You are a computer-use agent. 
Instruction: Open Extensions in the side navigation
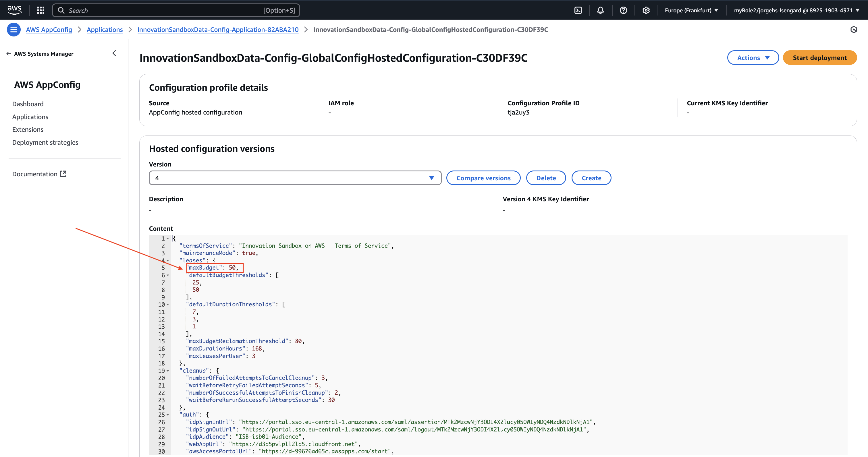[x=28, y=129]
